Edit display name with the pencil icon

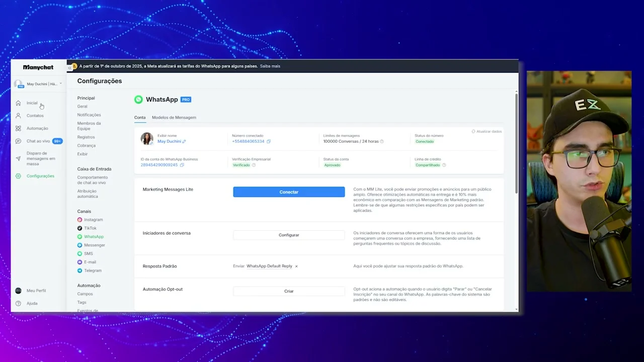click(184, 142)
